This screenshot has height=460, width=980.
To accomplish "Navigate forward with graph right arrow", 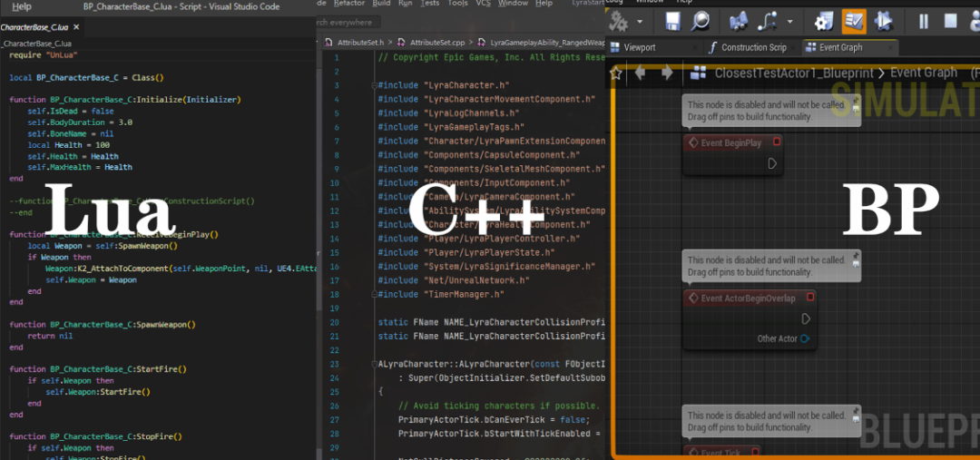I will [x=667, y=73].
